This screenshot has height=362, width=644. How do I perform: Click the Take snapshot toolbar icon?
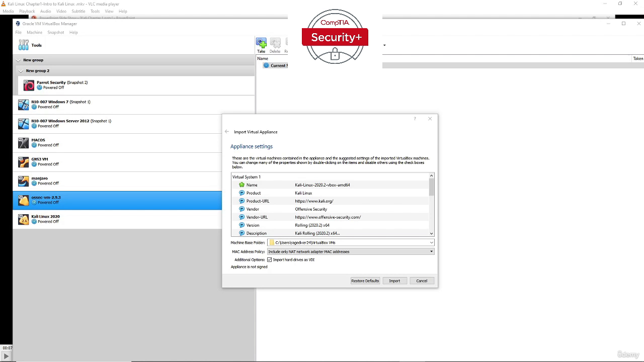pyautogui.click(x=261, y=43)
